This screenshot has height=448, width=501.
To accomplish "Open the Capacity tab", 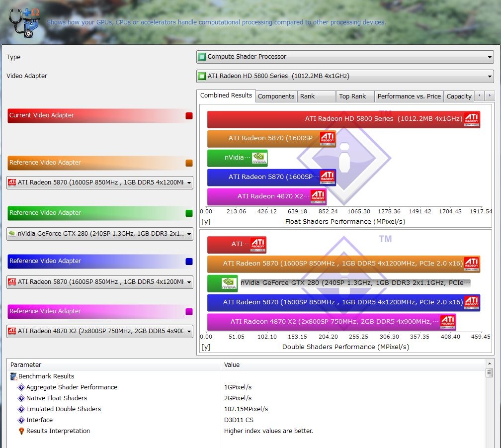I will (459, 96).
